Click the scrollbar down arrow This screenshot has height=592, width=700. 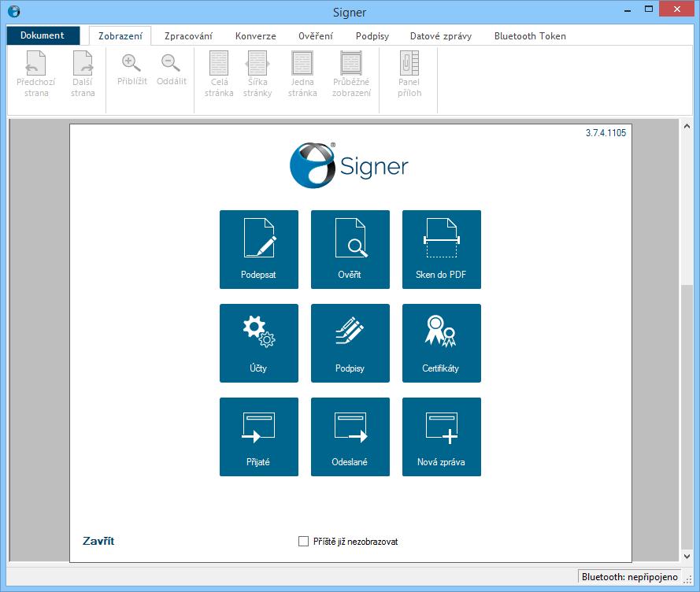point(687,556)
